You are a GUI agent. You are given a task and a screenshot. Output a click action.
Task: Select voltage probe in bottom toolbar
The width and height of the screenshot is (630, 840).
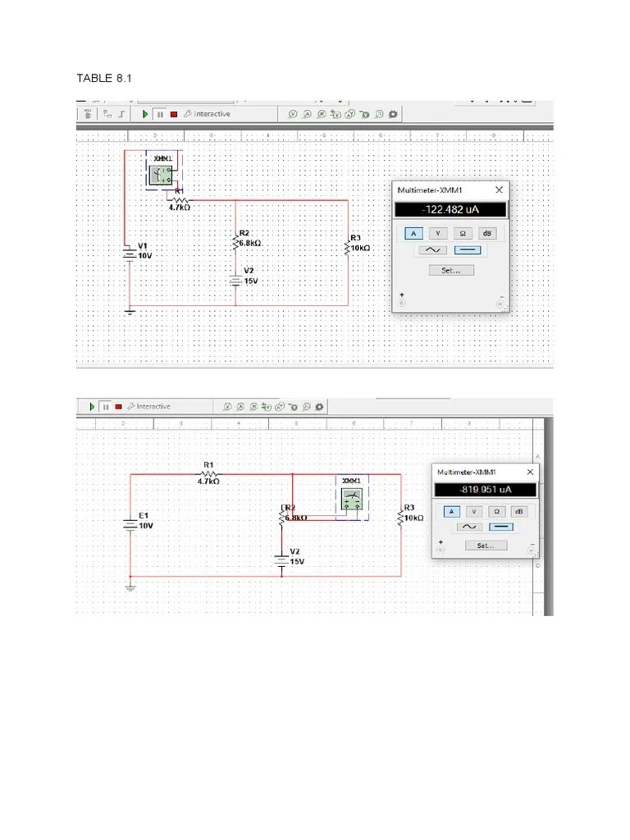coord(227,407)
